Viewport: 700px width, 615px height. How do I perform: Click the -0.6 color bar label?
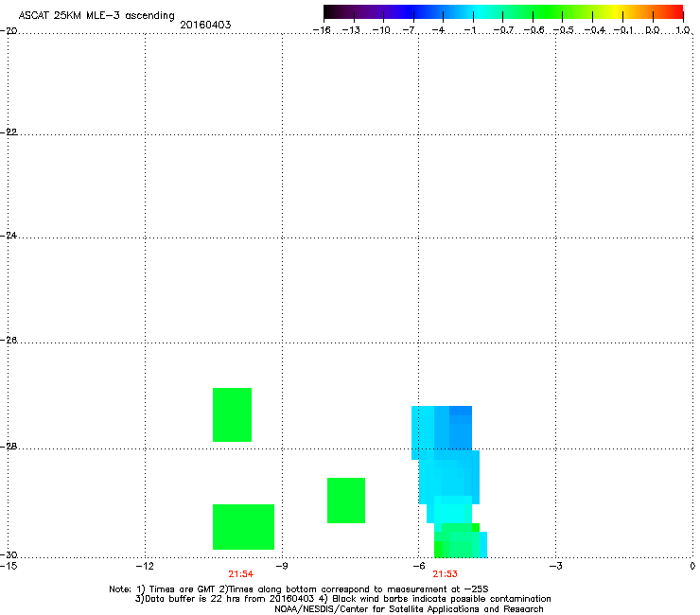coord(534,30)
